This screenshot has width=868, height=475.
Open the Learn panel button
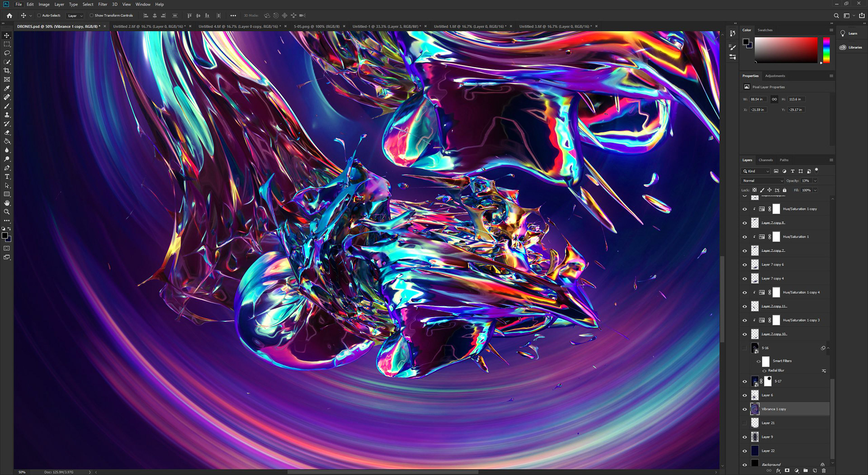pos(849,33)
